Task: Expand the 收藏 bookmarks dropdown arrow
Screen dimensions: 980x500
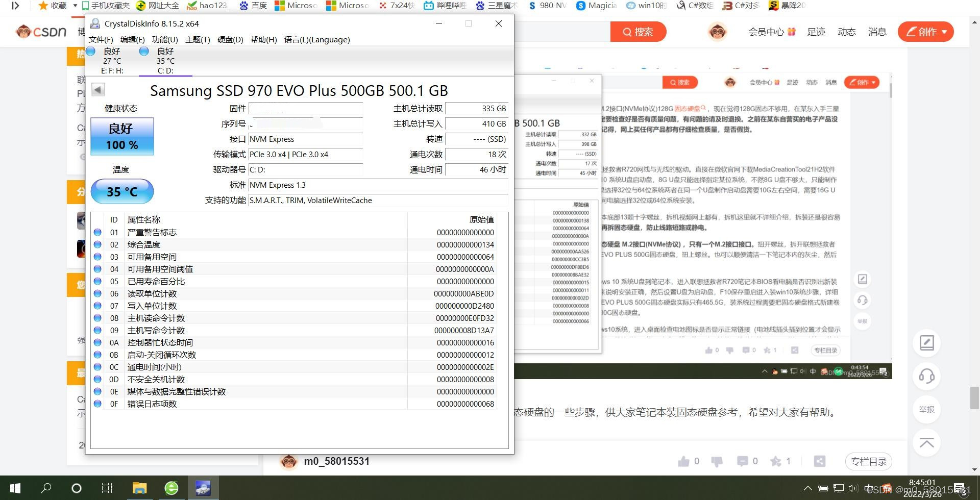Action: tap(75, 6)
